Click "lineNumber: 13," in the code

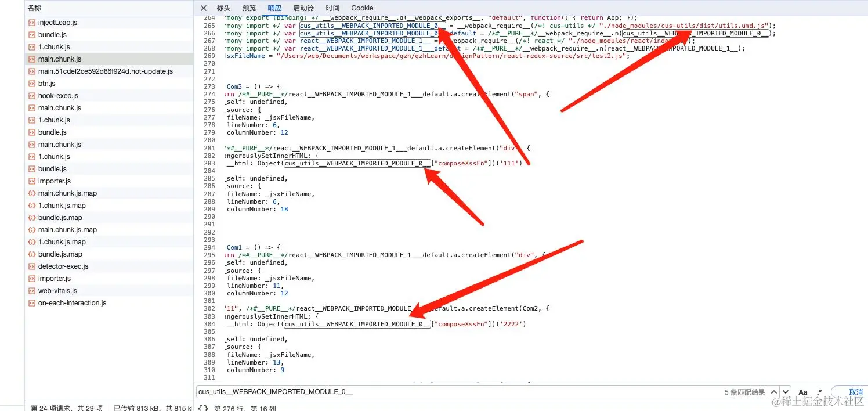point(255,362)
